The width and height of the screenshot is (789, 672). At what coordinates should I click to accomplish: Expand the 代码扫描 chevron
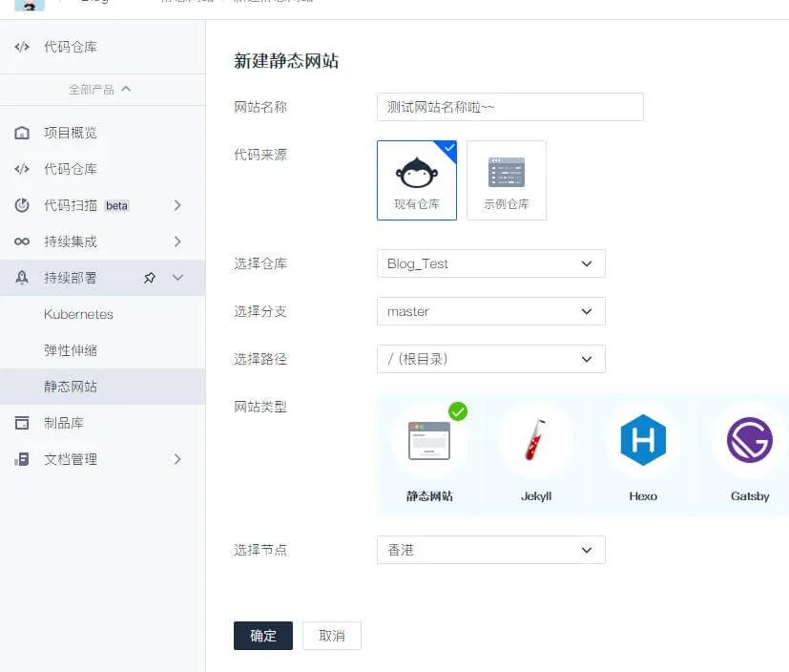(x=177, y=205)
